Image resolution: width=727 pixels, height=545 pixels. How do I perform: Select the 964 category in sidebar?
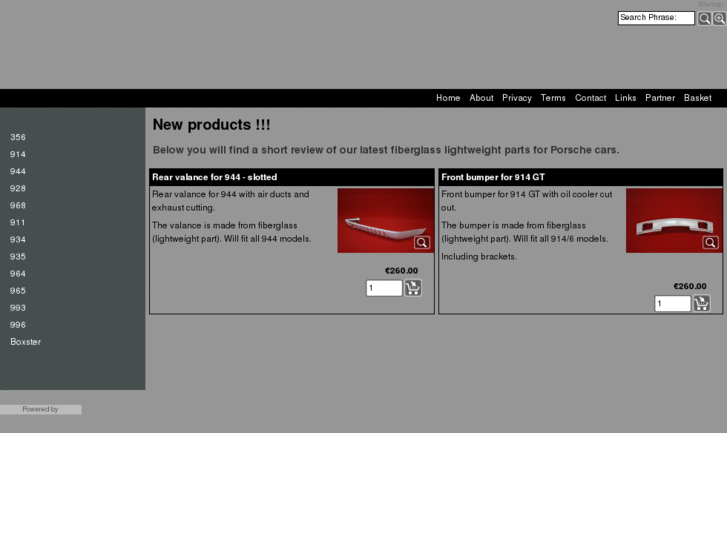click(x=18, y=274)
